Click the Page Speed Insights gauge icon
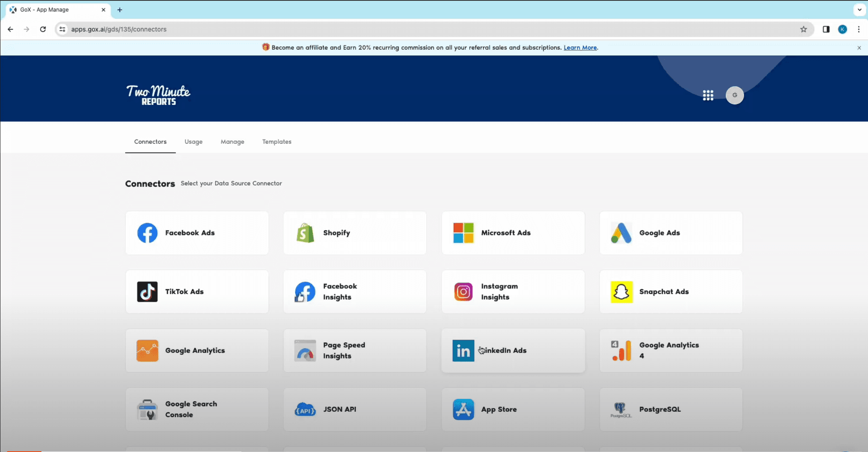Image resolution: width=868 pixels, height=452 pixels. tap(305, 351)
